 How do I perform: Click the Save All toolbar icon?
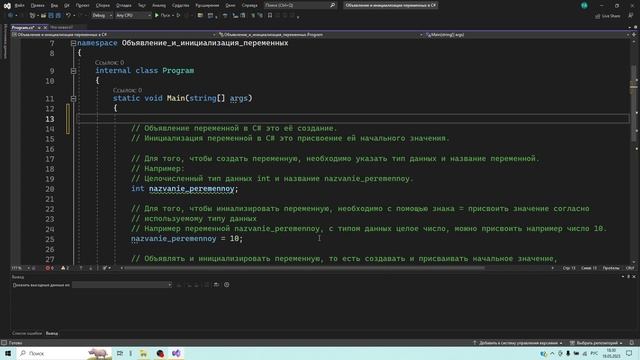point(58,16)
